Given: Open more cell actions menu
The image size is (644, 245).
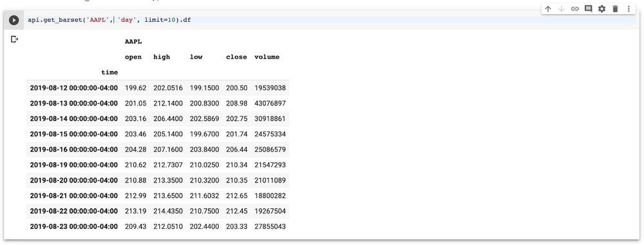Looking at the screenshot, I should [629, 8].
